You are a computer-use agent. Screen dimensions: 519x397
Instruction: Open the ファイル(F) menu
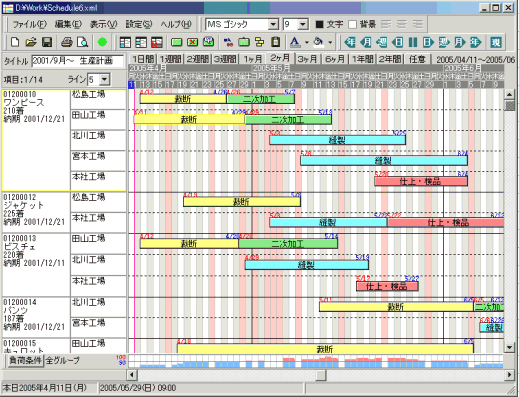[x=29, y=24]
